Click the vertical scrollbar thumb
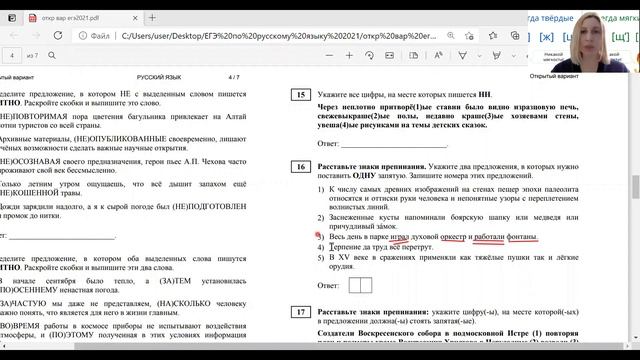Viewport: 640px width, 360px height. click(636, 187)
